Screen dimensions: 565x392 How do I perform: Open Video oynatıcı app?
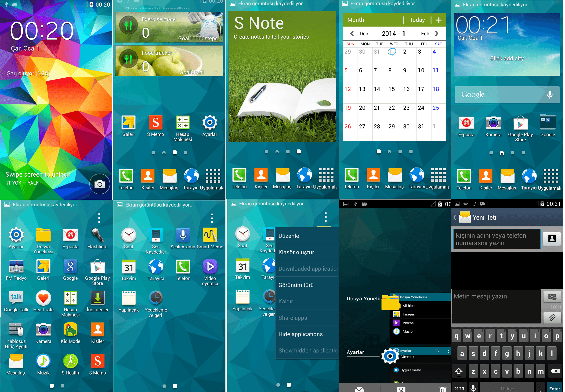(210, 267)
